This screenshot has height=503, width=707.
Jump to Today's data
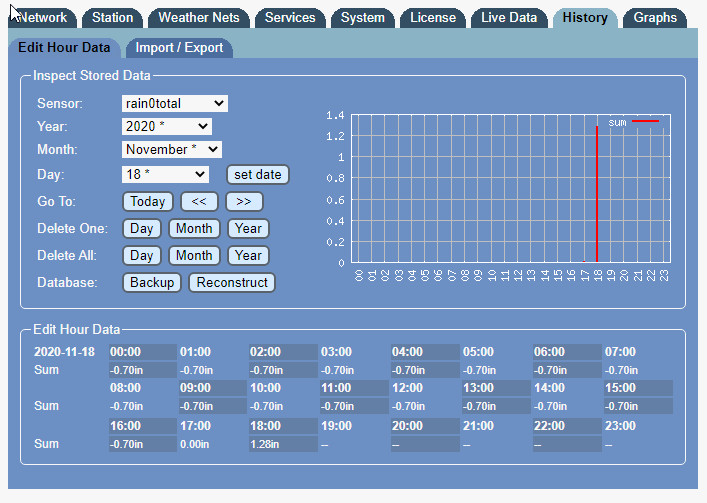[x=147, y=201]
